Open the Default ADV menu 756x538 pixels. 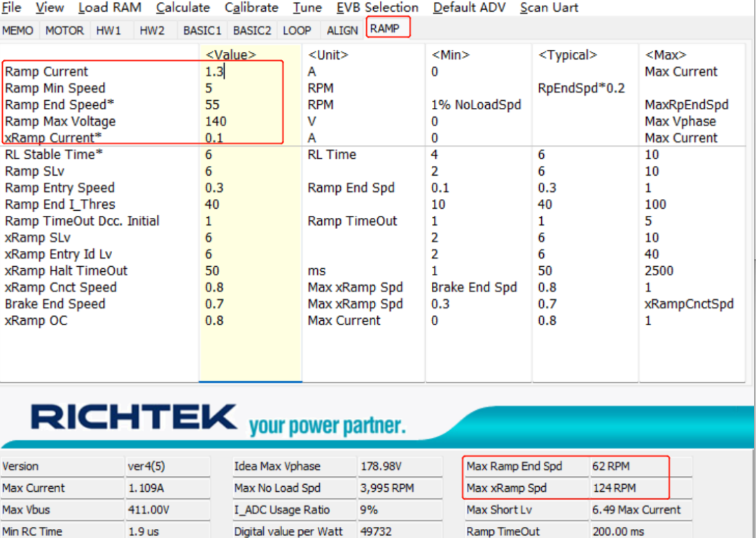[x=469, y=8]
